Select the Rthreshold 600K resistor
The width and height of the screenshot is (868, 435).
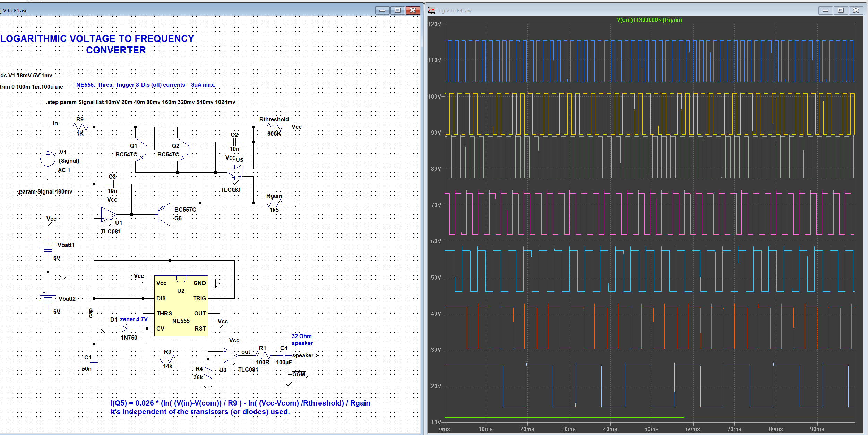[x=274, y=127]
